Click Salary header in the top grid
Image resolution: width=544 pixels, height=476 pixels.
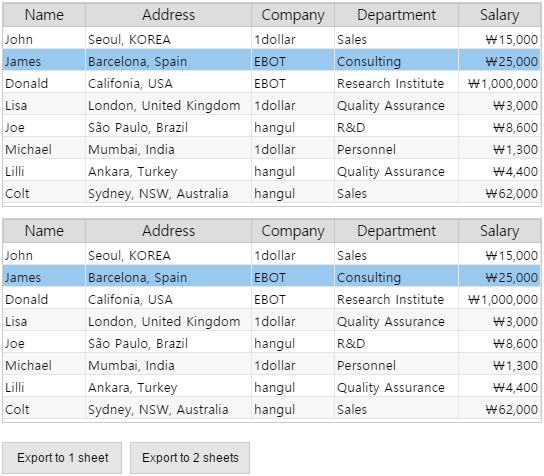click(x=500, y=15)
